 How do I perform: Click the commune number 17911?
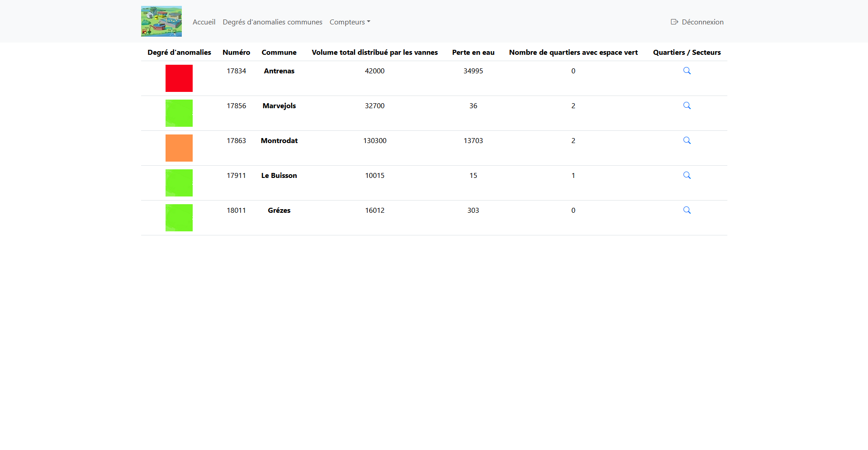(236, 175)
